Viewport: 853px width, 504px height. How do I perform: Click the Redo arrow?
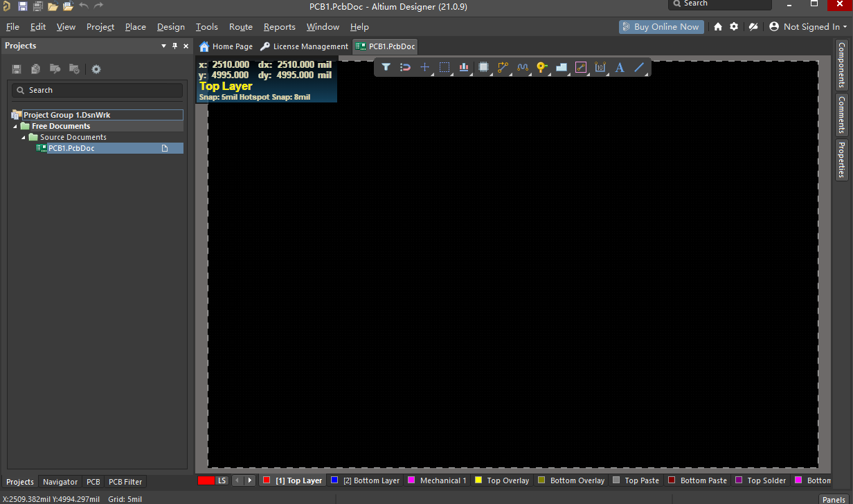98,6
